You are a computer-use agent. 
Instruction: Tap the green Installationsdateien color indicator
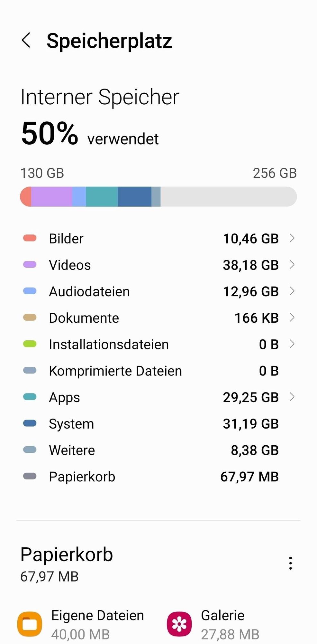30,344
